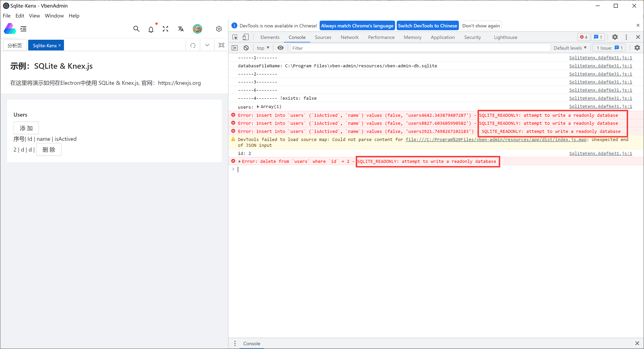Select the inspect element tool in DevTools
Screen dimensions: 644x349
click(235, 37)
